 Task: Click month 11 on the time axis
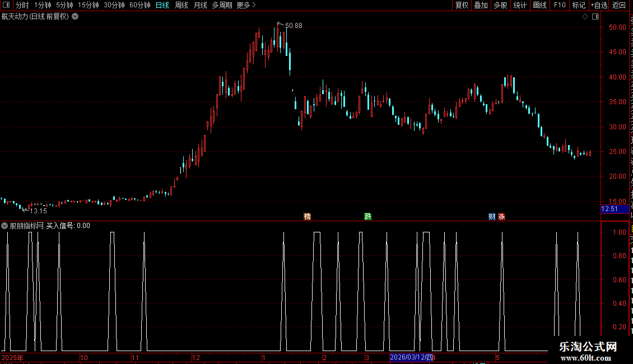[135, 357]
